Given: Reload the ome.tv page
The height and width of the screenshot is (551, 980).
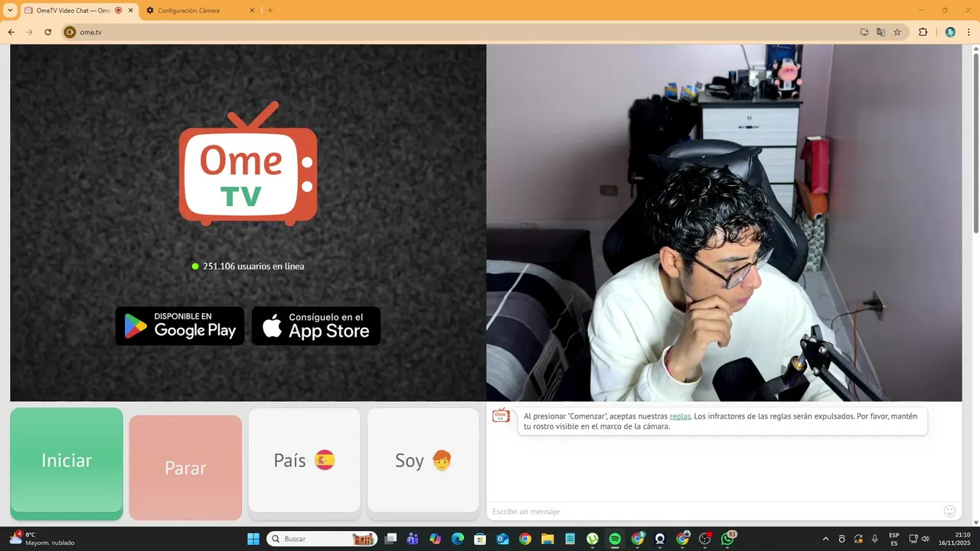Looking at the screenshot, I should (48, 32).
